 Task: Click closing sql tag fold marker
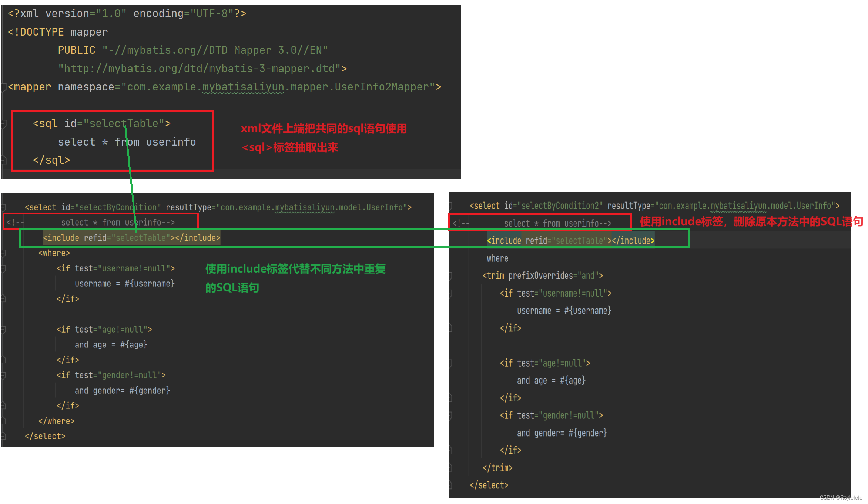3,160
